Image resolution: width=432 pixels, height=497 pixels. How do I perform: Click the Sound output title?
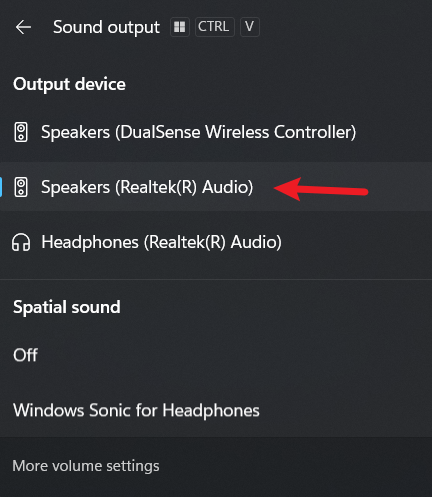coord(106,27)
